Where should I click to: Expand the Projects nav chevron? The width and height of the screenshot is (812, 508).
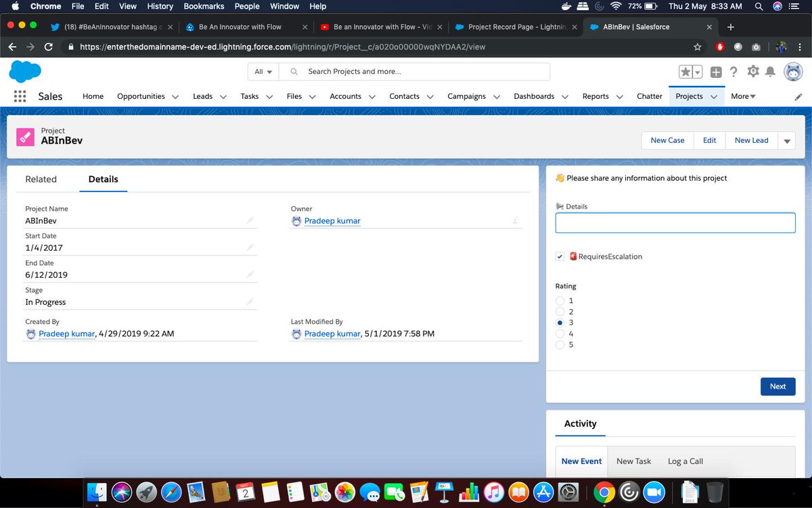click(713, 97)
